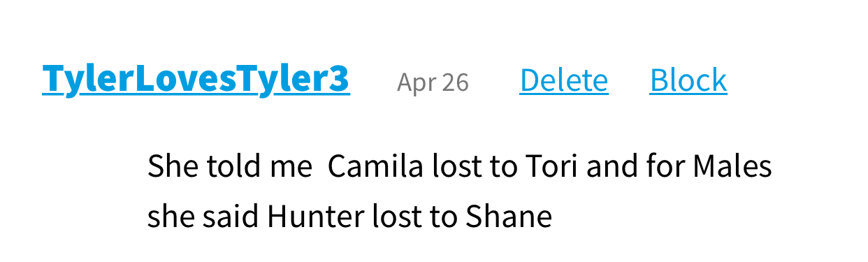The image size is (868, 262).
Task: Click the comment text starting with 'She told me'
Action: point(459,191)
